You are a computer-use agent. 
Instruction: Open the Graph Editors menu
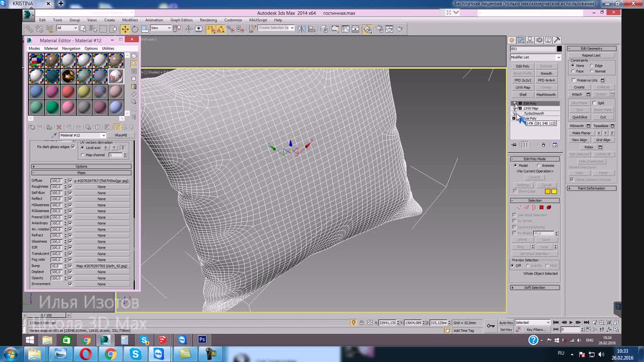[181, 20]
